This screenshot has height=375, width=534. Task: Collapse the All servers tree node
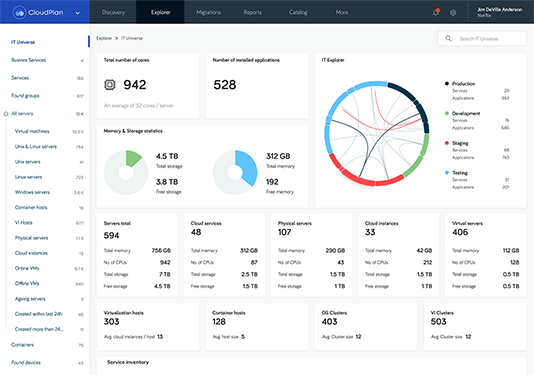(x=6, y=114)
